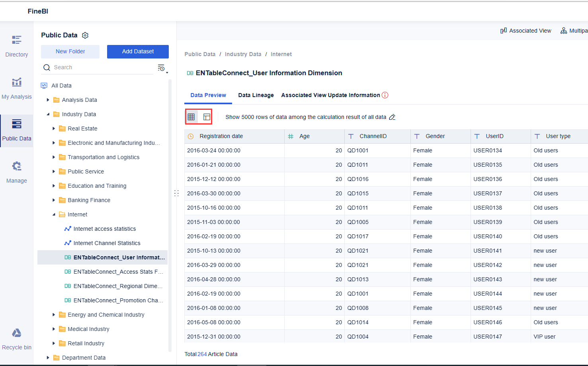Select the Medical Industry folder

(88, 329)
